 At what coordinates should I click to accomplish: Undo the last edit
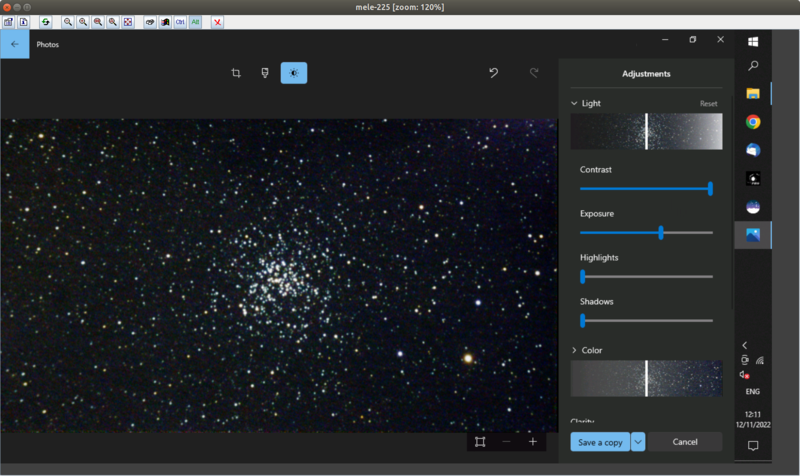493,73
